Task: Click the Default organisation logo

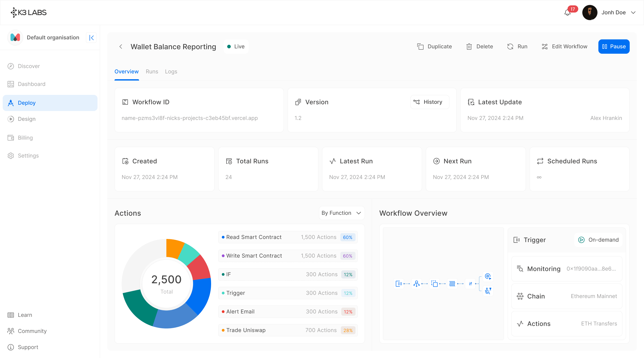Action: click(x=15, y=38)
